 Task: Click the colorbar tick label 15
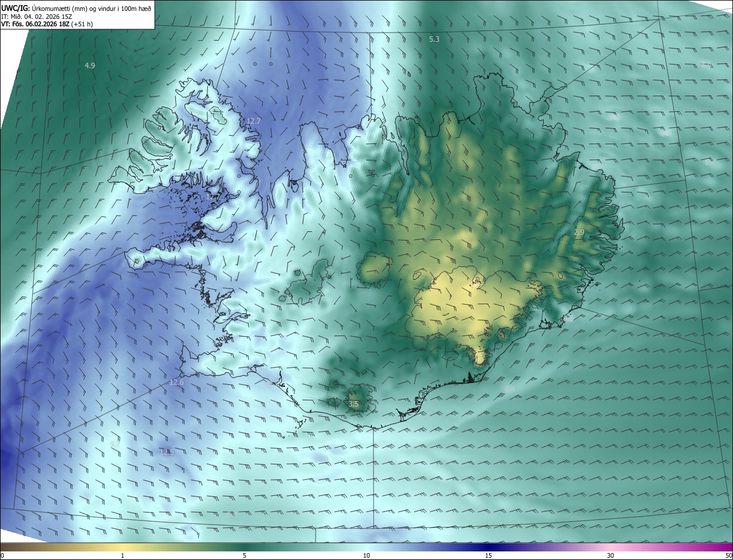(x=488, y=555)
